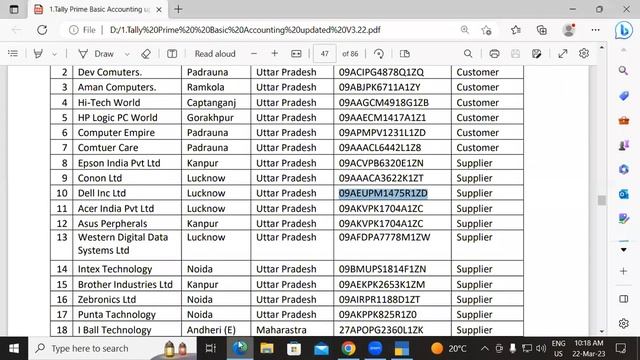
Task: Open the browser profile avatar
Action: [x=569, y=30]
